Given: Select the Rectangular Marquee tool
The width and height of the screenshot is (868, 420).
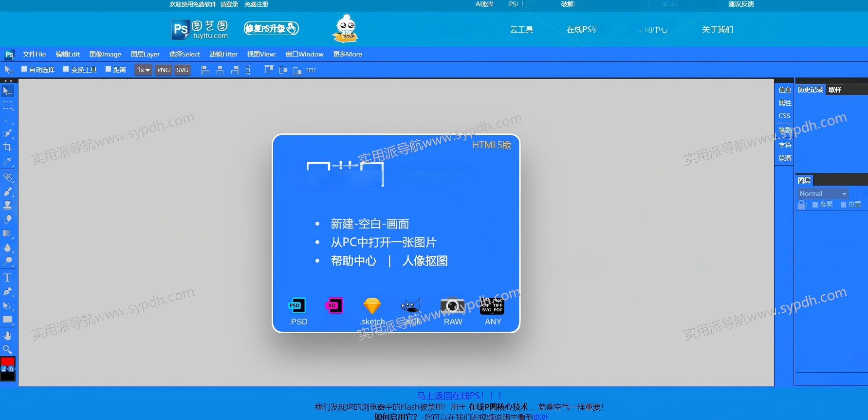Looking at the screenshot, I should pyautogui.click(x=7, y=106).
